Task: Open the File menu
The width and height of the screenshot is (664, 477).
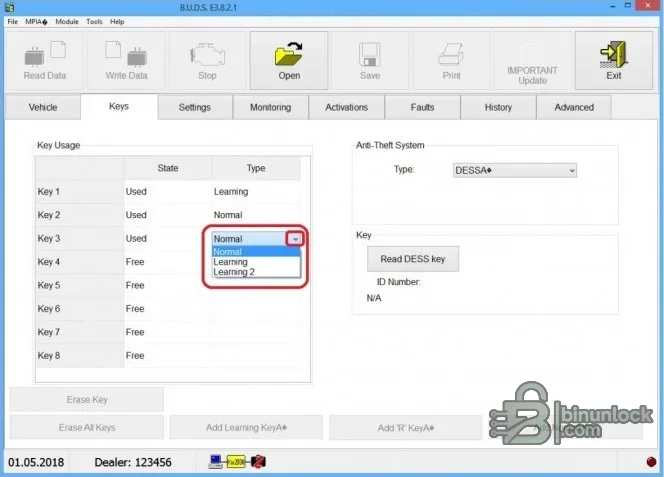Action: click(x=13, y=22)
